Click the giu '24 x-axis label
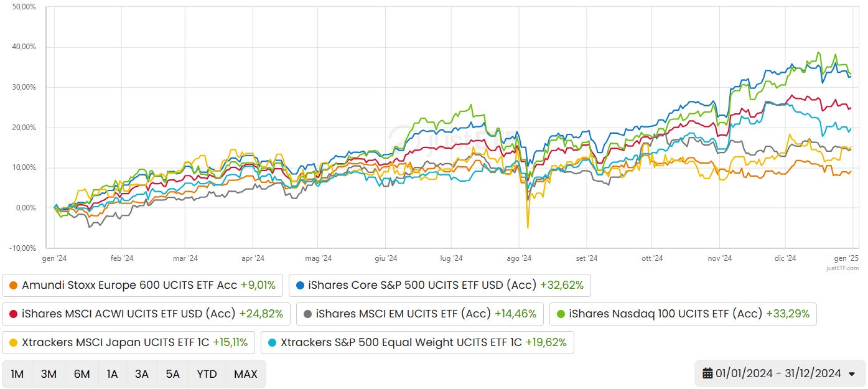 386,258
